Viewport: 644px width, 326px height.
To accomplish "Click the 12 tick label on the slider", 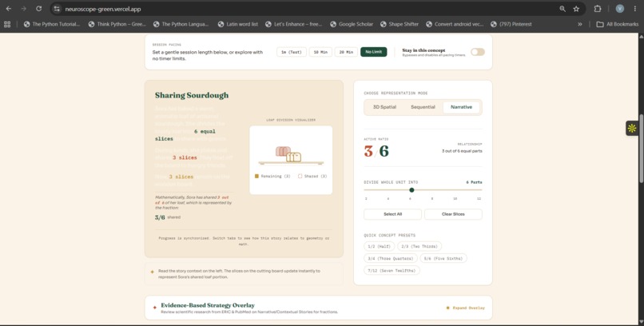I will (x=479, y=199).
